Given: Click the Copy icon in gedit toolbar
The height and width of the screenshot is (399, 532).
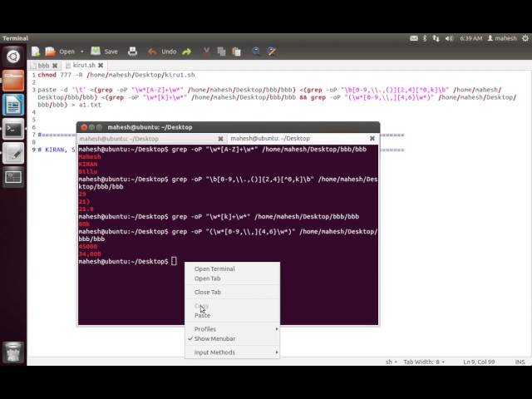Looking at the screenshot, I should click(222, 52).
